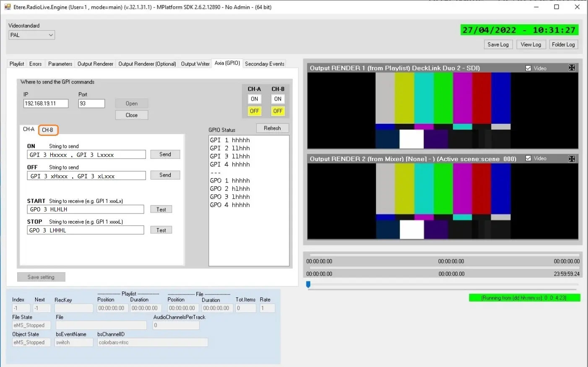Image resolution: width=588 pixels, height=367 pixels.
Task: Open the Secondary Events tab
Action: pyautogui.click(x=264, y=64)
